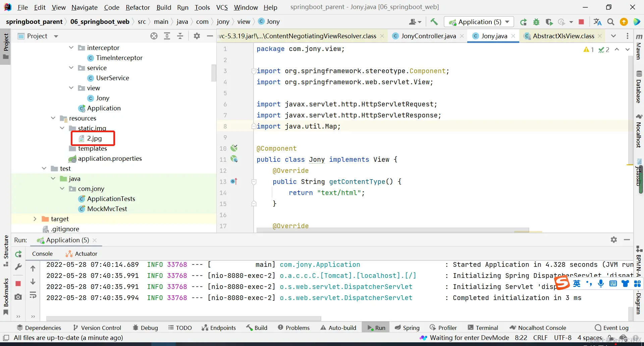Image resolution: width=644 pixels, height=346 pixels.
Task: Click the Translate icon in top toolbar
Action: tap(597, 22)
